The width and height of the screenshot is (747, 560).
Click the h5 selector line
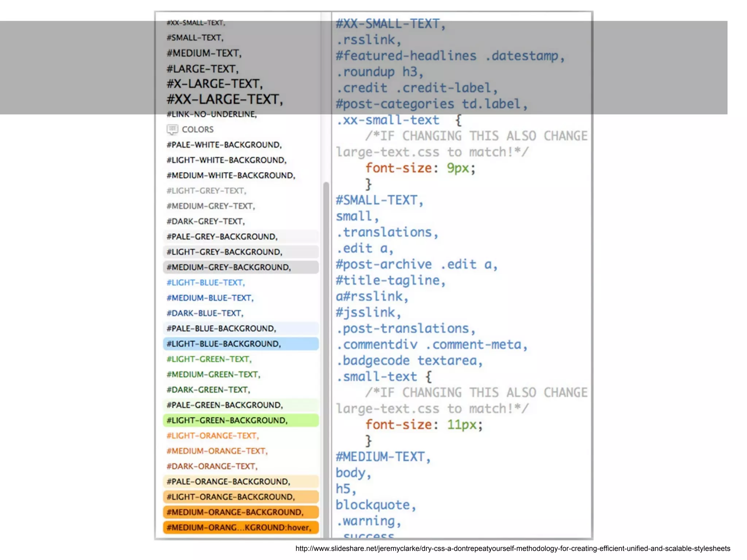346,489
